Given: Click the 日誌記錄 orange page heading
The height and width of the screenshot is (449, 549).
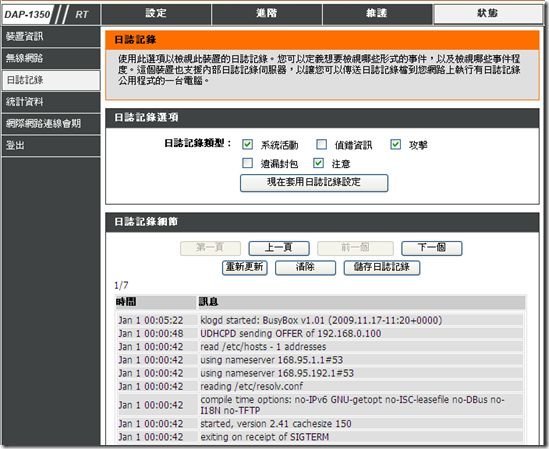Looking at the screenshot, I should tap(135, 40).
